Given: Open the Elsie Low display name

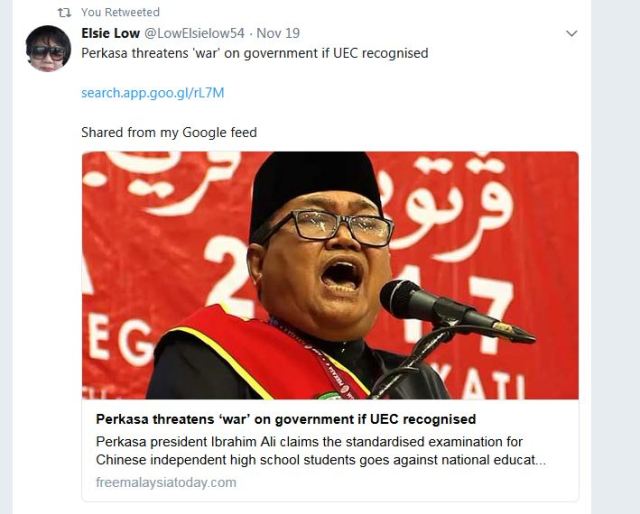Looking at the screenshot, I should [x=110, y=33].
